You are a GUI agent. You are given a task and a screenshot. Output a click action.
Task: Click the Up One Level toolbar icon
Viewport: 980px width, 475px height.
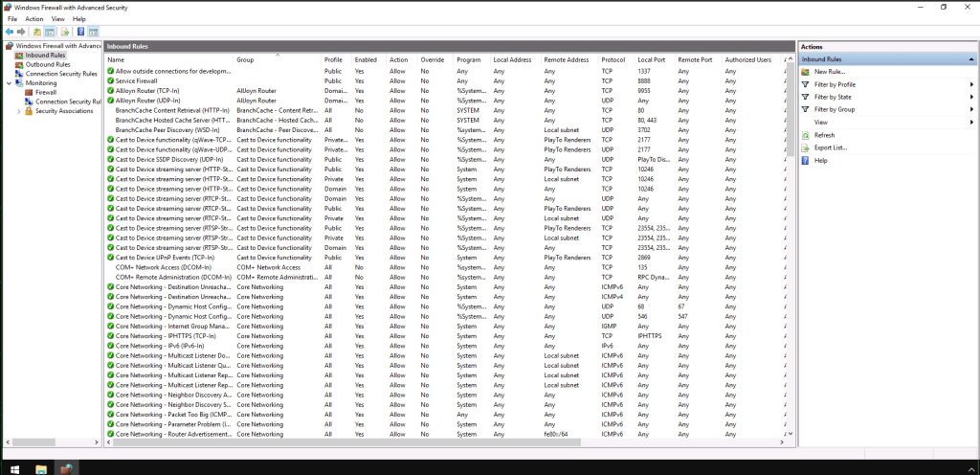(x=36, y=32)
